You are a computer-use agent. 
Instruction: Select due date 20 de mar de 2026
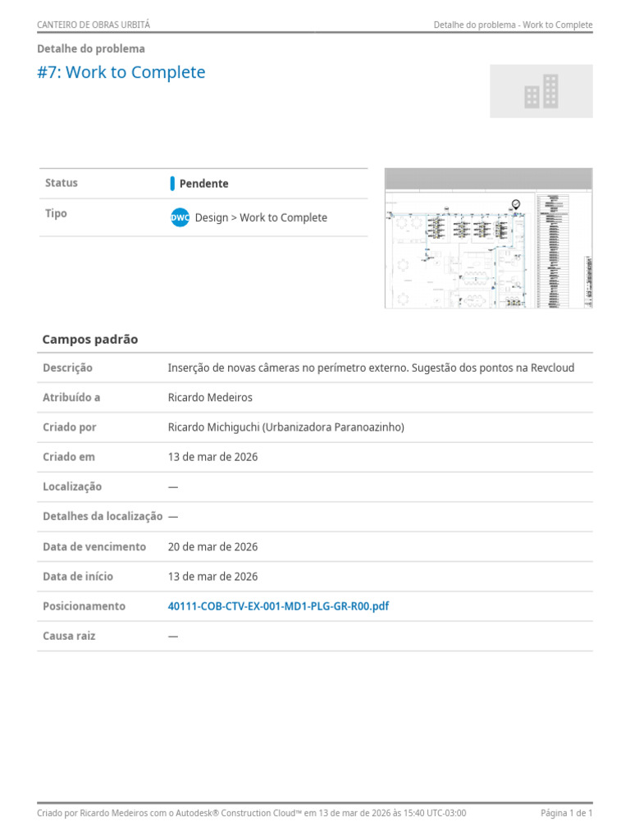click(212, 546)
